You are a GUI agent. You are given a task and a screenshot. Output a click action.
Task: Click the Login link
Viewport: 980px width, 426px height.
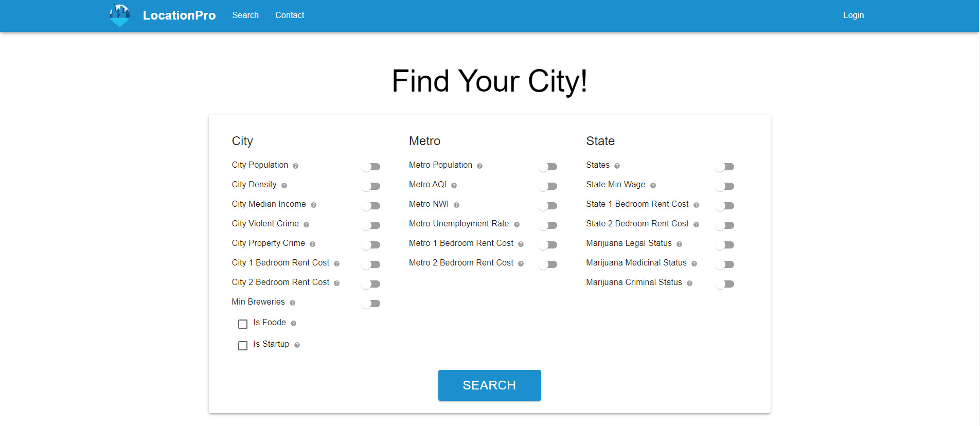tap(853, 15)
